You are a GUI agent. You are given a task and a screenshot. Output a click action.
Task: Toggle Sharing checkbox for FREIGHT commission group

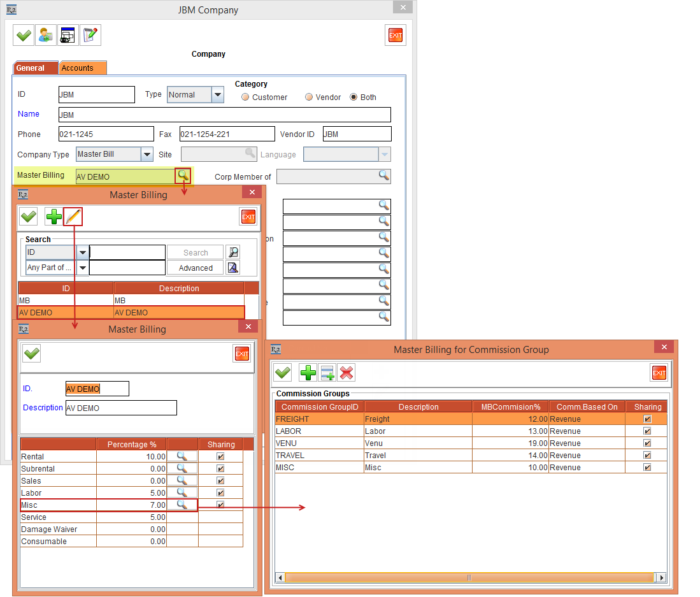tap(647, 419)
